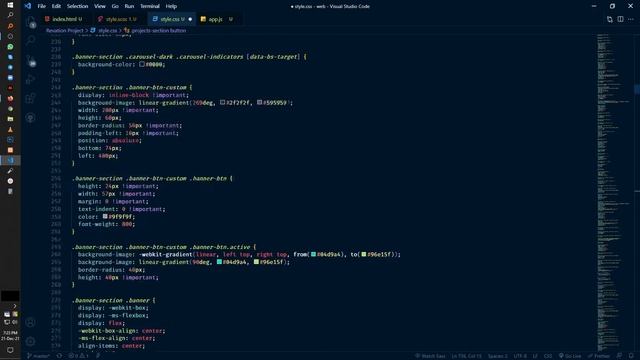Click line and column indicator in status bar
Viewport: 640px width, 360px height.
tap(466, 356)
